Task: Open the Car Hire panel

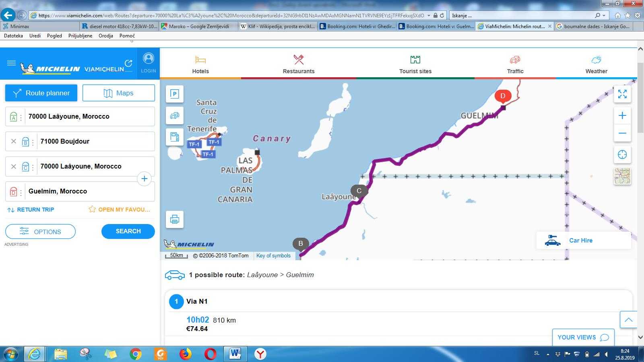Action: pos(584,241)
